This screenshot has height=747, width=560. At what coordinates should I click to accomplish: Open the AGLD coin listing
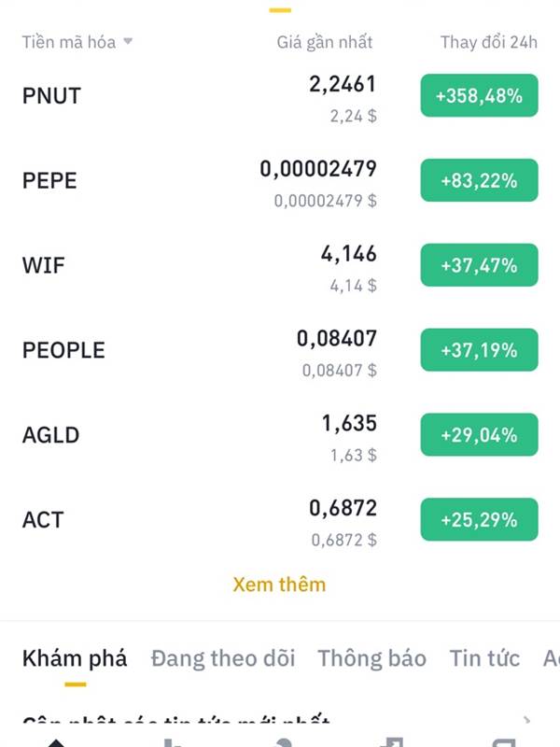(x=280, y=435)
